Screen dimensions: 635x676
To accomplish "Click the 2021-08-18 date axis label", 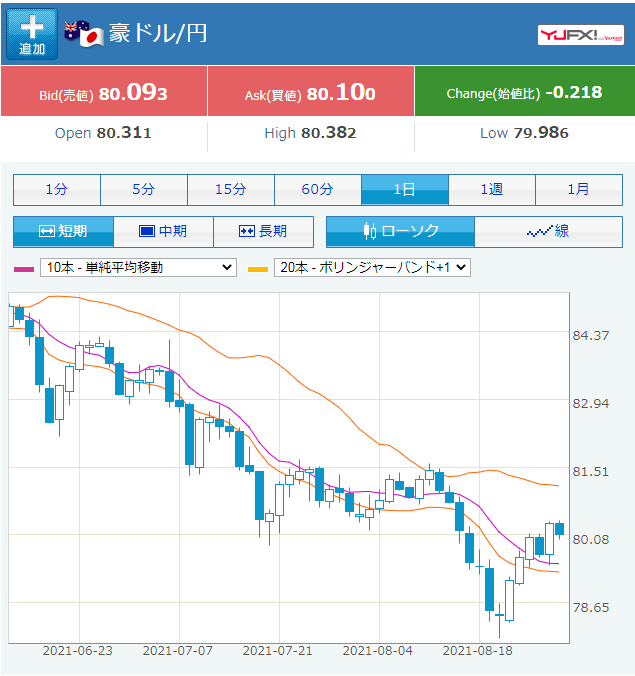I will [x=478, y=651].
